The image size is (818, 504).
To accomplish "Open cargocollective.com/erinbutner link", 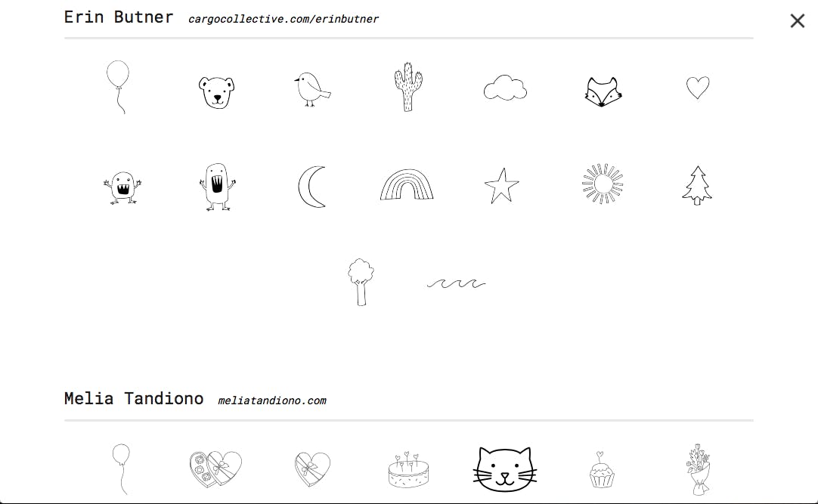I will pos(284,20).
